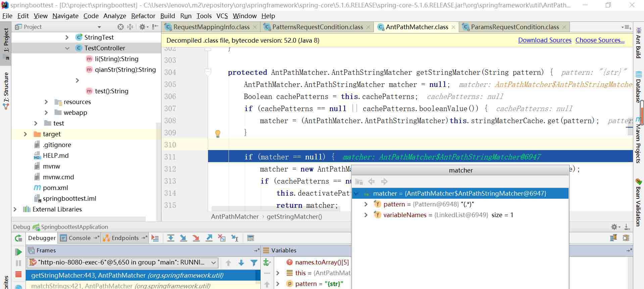Click the Debug panel hide/download-arrow icon
Viewport: 644px width, 289px height.
coord(627,227)
